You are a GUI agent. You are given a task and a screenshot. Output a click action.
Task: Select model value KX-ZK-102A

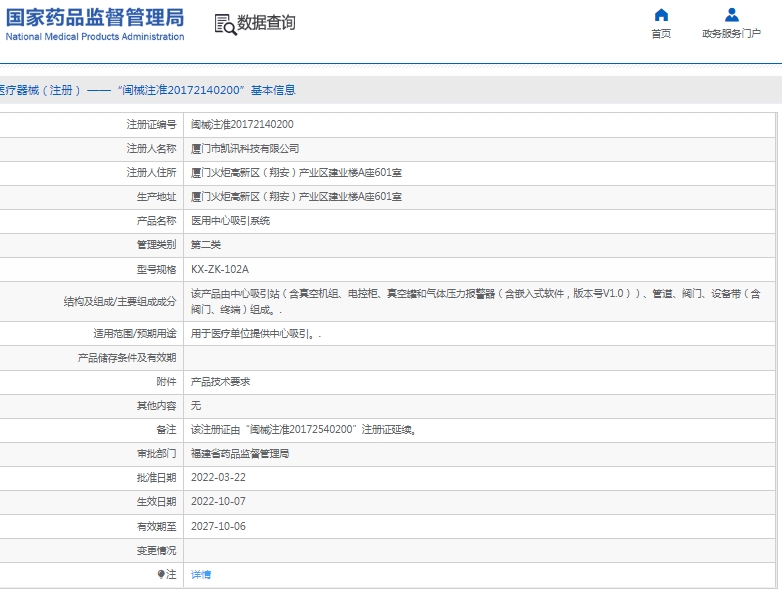coord(220,269)
